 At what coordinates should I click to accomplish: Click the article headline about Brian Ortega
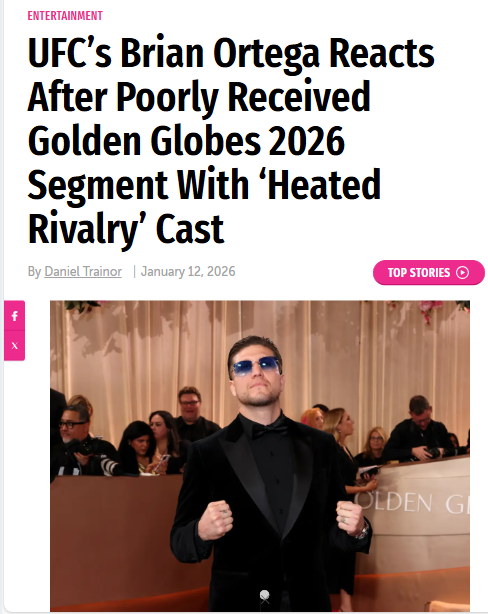coord(231,140)
